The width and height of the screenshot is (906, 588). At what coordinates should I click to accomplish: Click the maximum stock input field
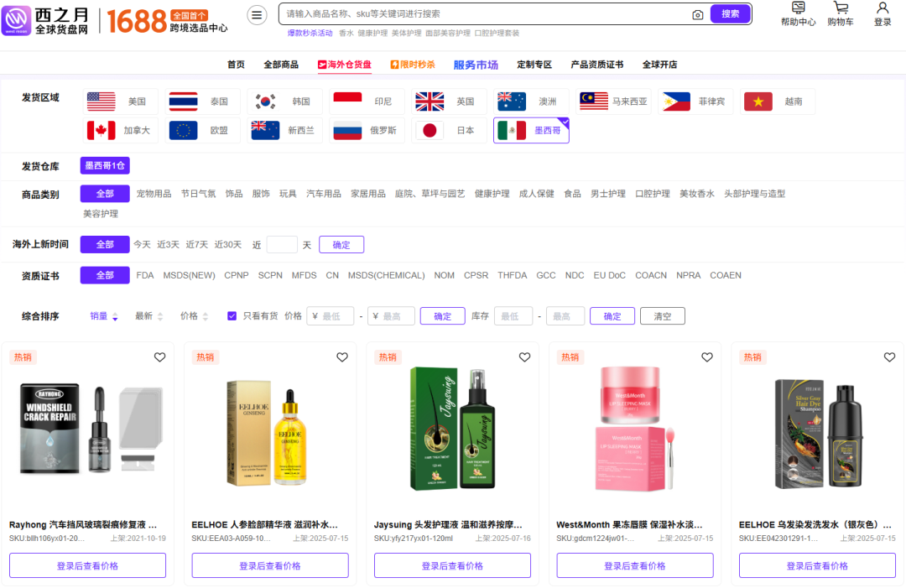tap(565, 316)
